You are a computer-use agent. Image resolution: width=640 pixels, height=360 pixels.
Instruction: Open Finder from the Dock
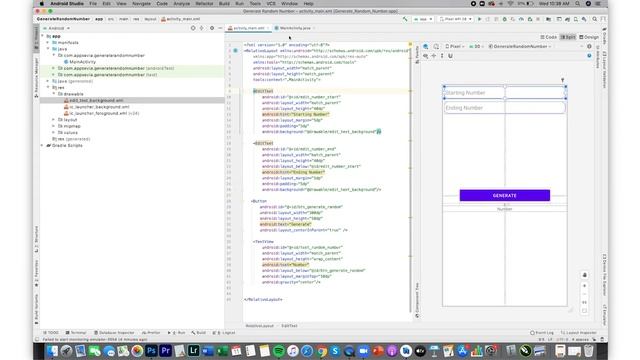(x=52, y=351)
